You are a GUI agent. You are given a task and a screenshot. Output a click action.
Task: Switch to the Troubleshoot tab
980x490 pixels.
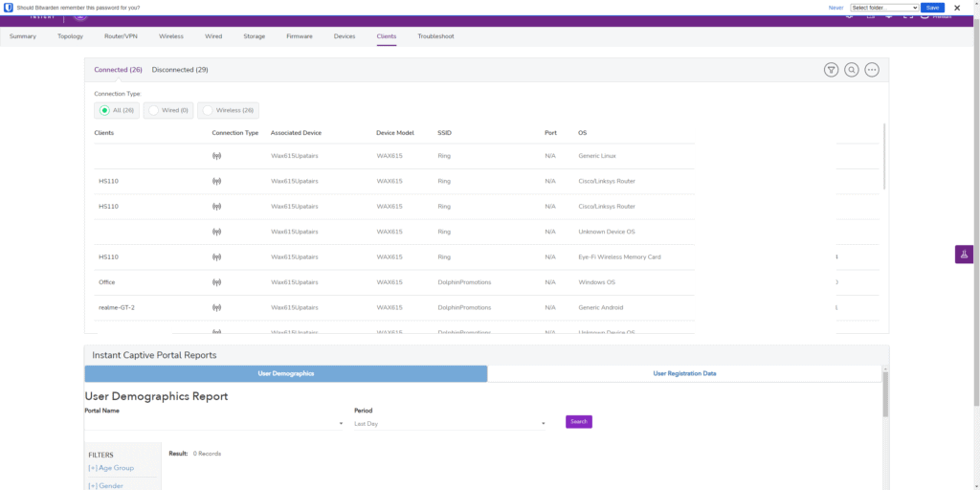point(435,36)
